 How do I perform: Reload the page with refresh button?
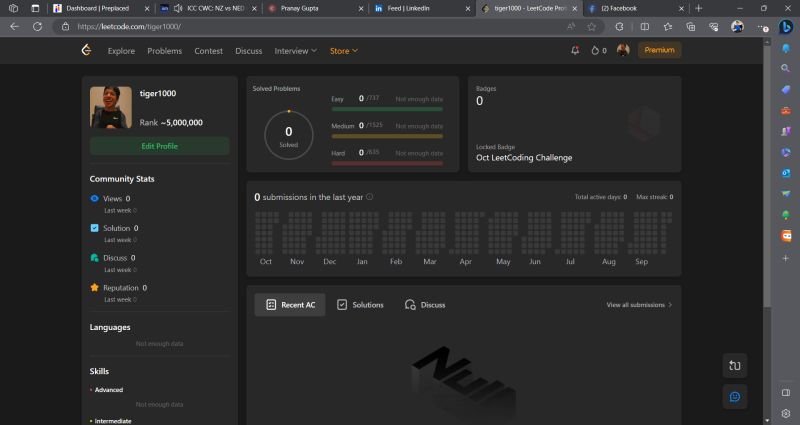click(37, 27)
